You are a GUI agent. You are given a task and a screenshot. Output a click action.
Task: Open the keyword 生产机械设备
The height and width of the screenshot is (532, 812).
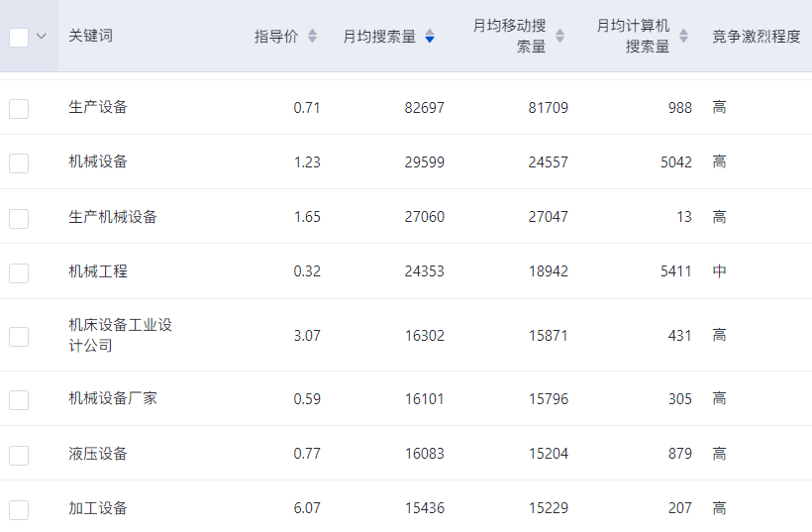[x=113, y=217]
